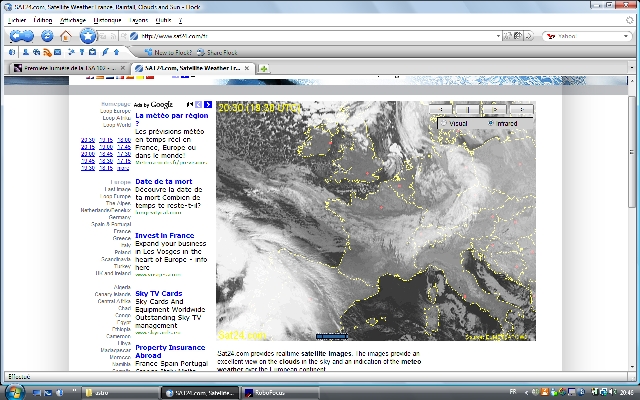
Task: Close the Première lumière tab
Action: coord(122,68)
